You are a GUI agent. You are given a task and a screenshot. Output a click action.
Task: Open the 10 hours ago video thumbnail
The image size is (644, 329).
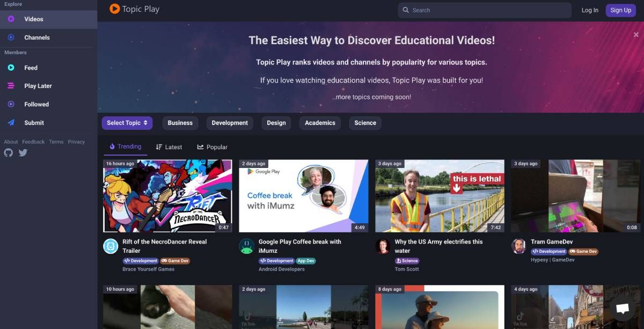167,307
